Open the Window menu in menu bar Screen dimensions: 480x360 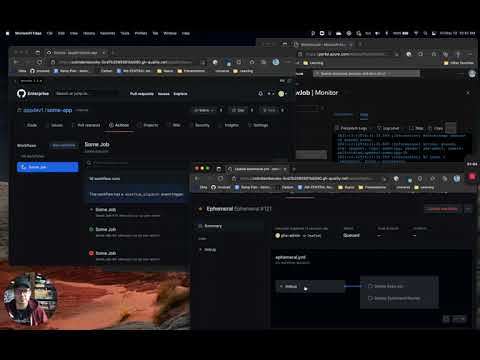pos(170,33)
